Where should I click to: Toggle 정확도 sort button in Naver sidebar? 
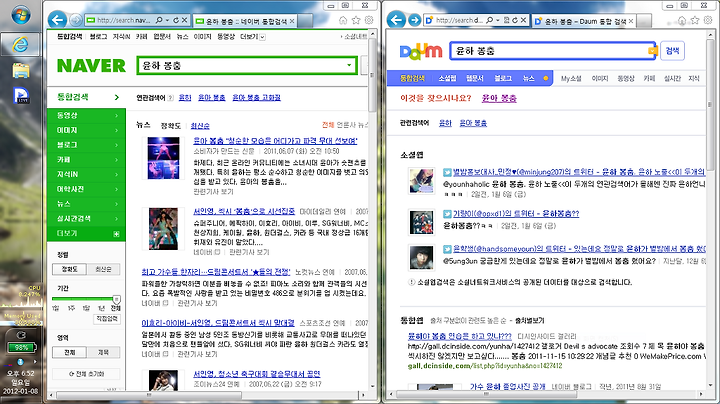point(69,269)
